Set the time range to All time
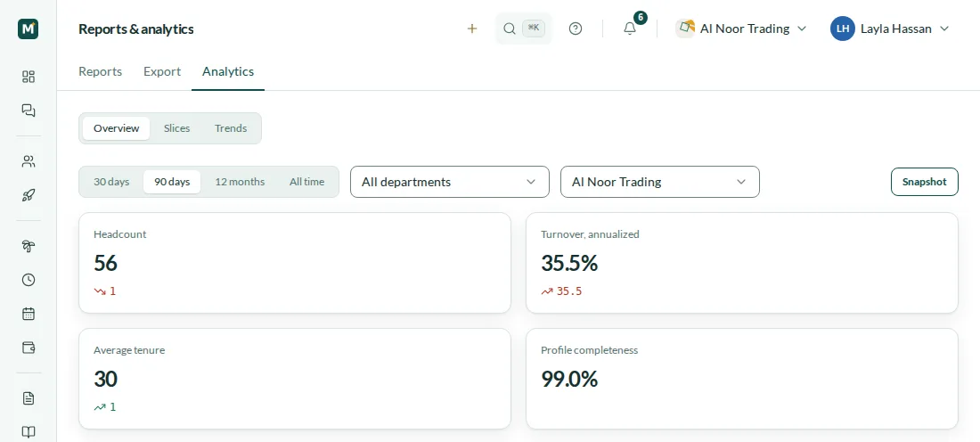980x442 pixels. click(x=306, y=182)
